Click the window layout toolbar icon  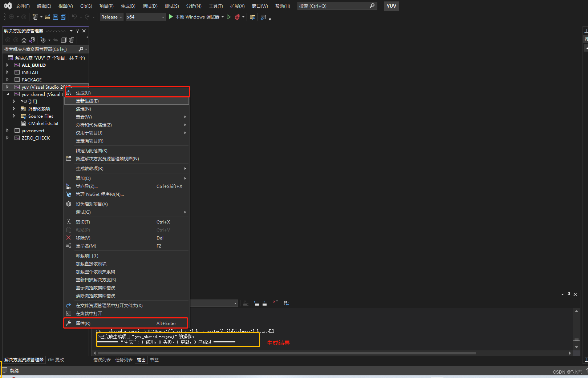tap(263, 17)
